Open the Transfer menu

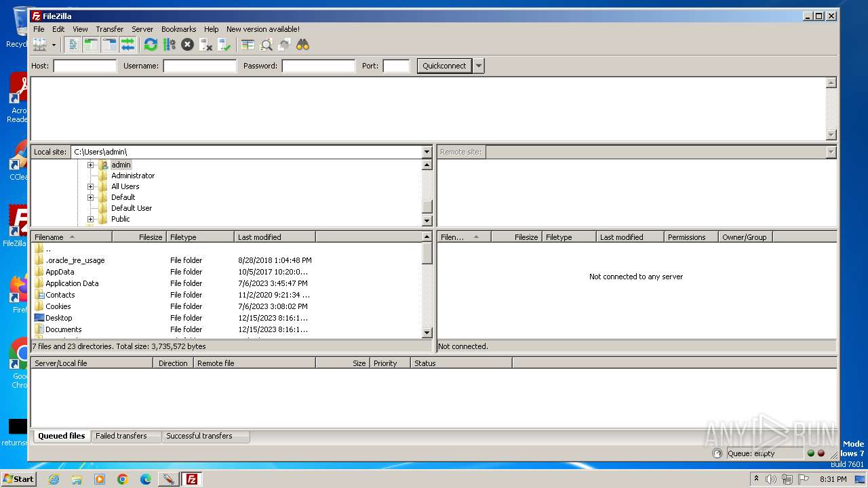[x=109, y=29]
